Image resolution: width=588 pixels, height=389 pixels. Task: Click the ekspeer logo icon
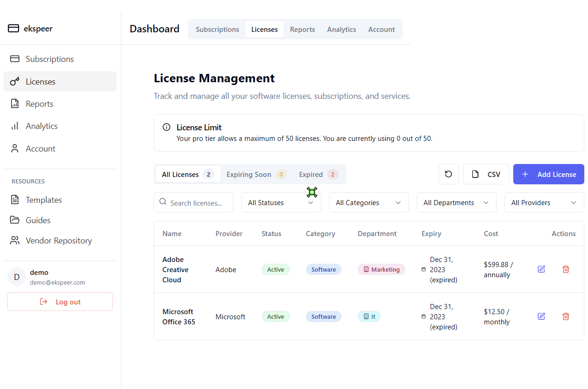coord(13,29)
